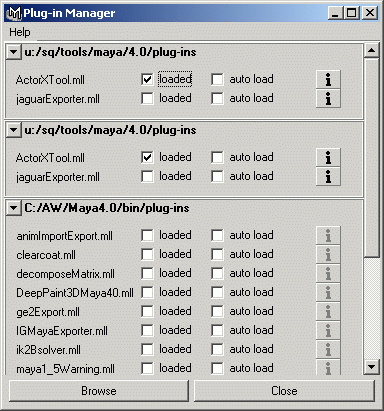Click the ik2Bsolver.mll label
This screenshot has height=411, width=384.
pyautogui.click(x=49, y=350)
